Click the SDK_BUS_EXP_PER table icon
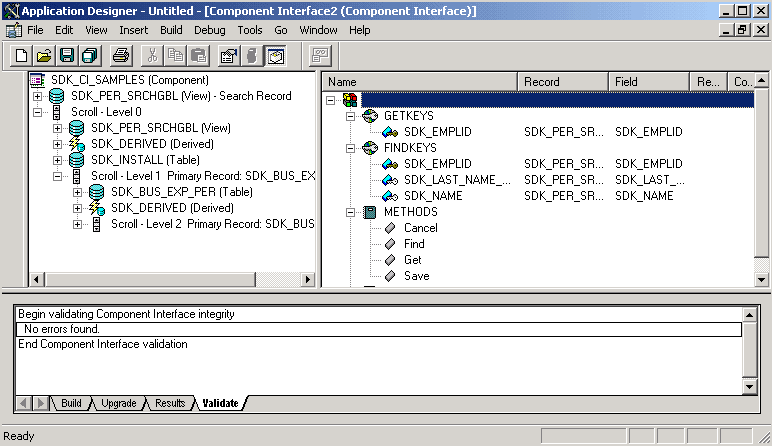The height and width of the screenshot is (446, 772). pos(96,192)
